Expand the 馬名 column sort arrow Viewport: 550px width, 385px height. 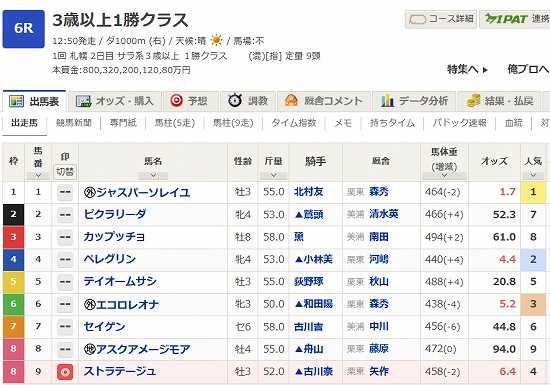[x=153, y=175]
